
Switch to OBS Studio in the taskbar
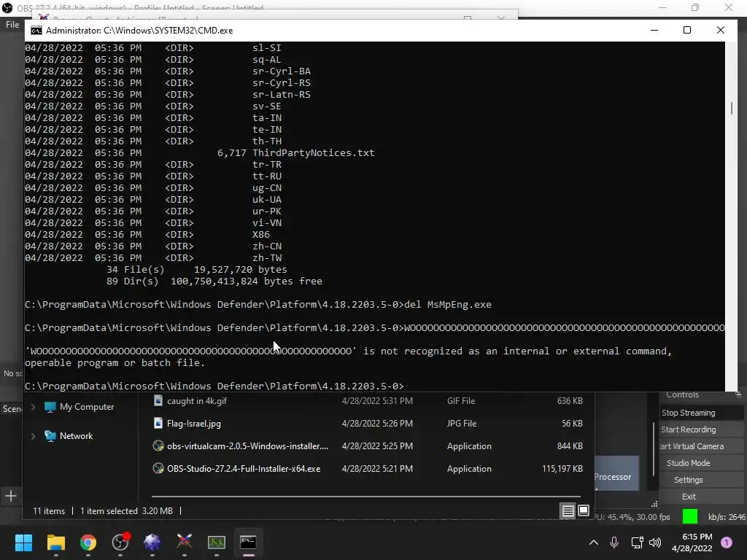click(120, 542)
